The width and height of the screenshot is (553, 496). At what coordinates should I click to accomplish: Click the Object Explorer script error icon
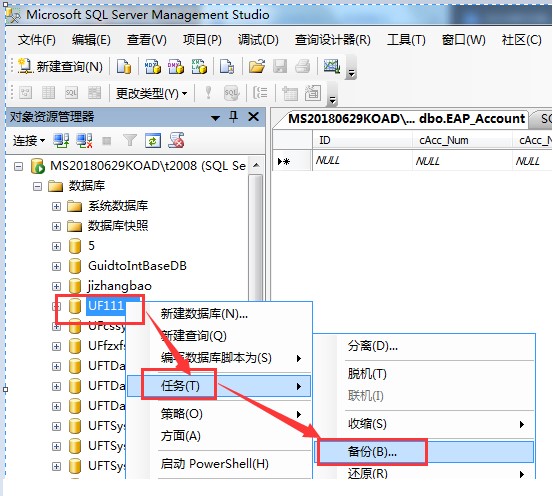click(x=176, y=140)
